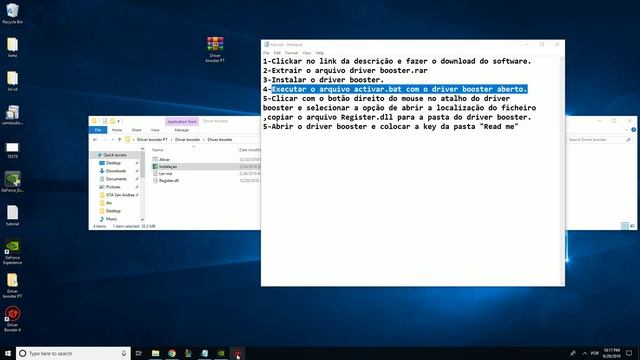640x360 pixels.
Task: Switch Explorer to details view icon
Action: tap(624, 226)
